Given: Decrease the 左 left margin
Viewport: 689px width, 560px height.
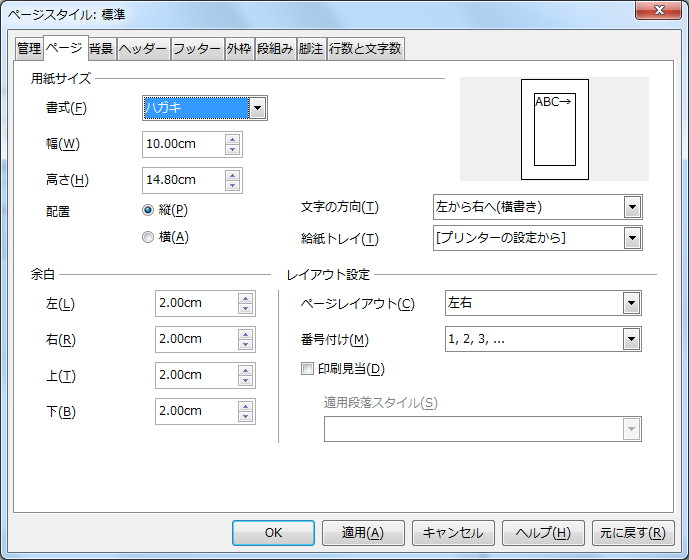Looking at the screenshot, I should pos(246,309).
